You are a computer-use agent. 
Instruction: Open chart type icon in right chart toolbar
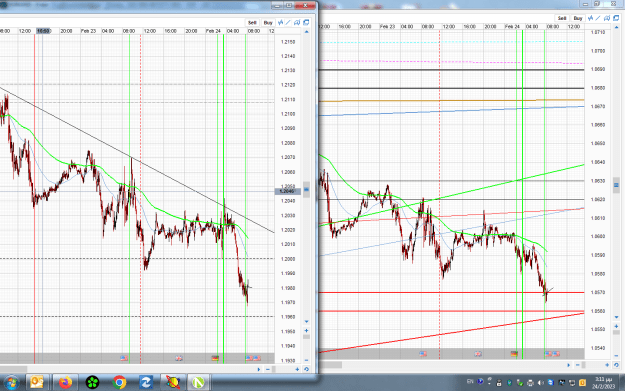590,18
